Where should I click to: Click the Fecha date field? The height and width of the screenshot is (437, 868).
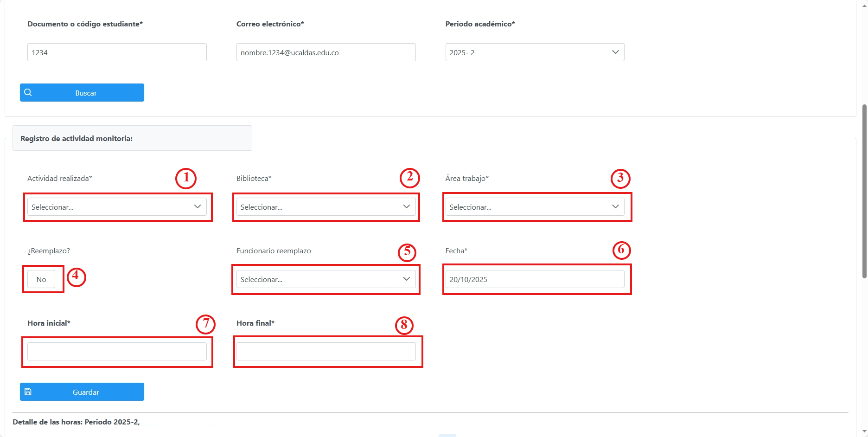click(535, 279)
